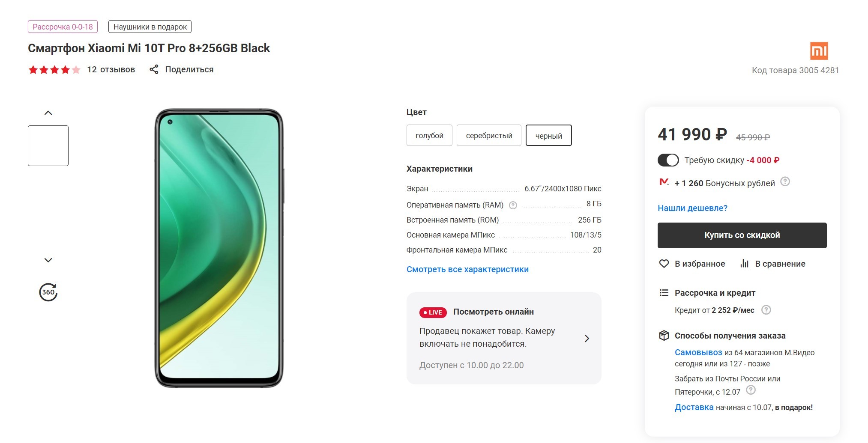The height and width of the screenshot is (443, 868).
Task: Toggle the Требую скидку switch
Action: [668, 160]
